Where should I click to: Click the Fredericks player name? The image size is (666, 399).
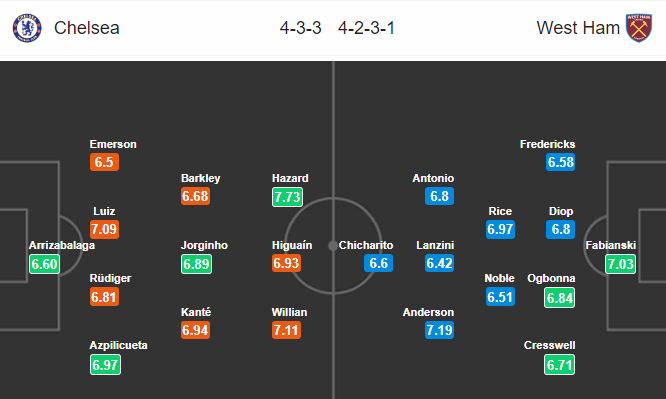point(547,144)
